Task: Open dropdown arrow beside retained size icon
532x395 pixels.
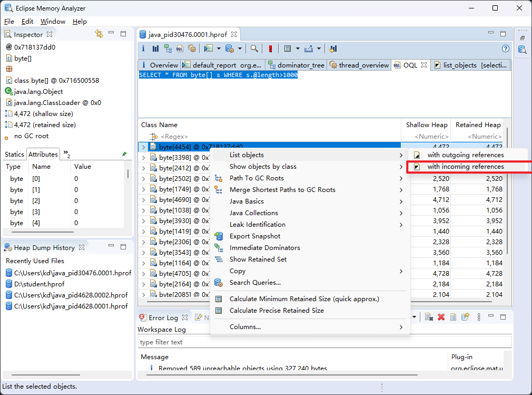Action: tap(298, 49)
